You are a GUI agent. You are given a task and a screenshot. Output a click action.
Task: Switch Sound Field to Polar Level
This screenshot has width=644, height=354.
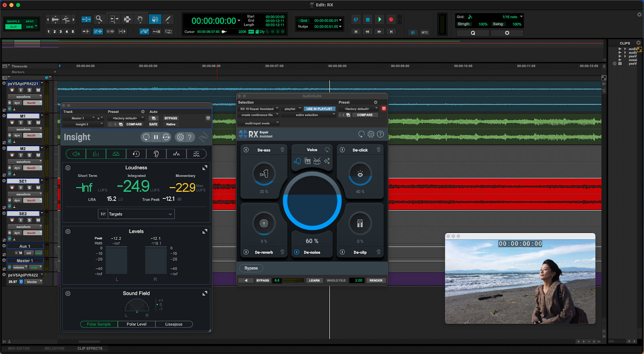coord(136,324)
